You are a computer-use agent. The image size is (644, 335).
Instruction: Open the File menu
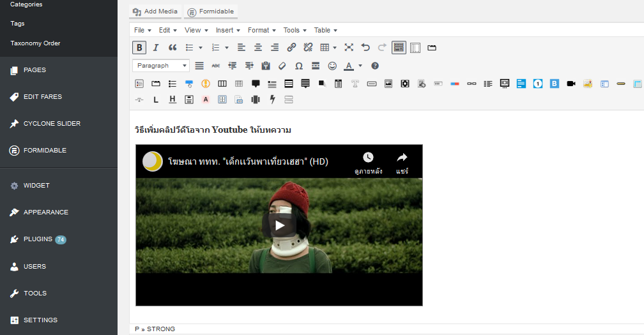click(x=142, y=30)
